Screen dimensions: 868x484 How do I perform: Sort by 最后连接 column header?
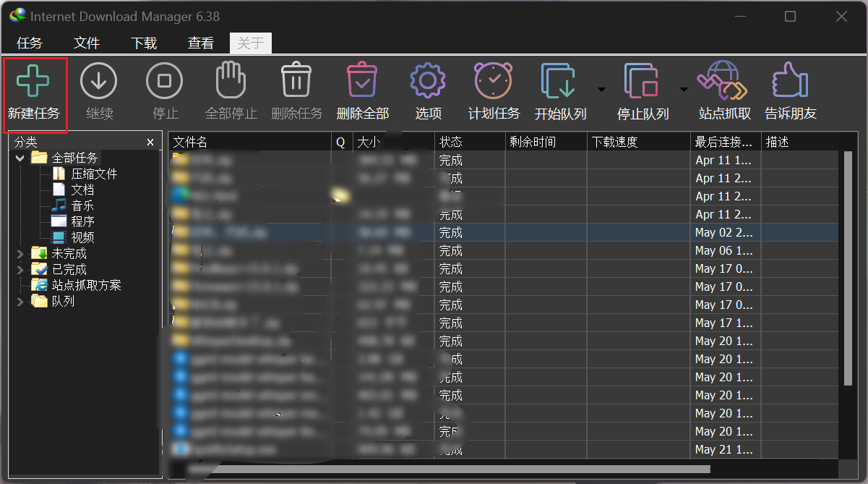725,142
